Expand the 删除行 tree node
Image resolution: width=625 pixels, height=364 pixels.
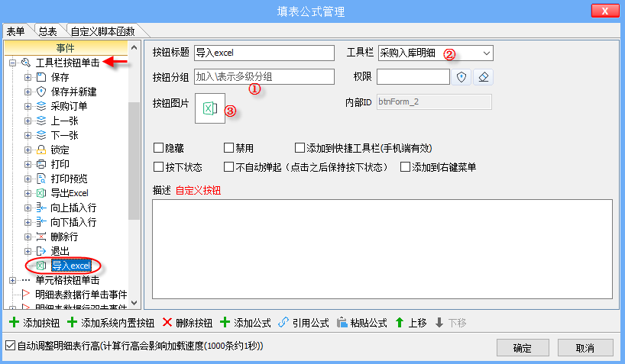tap(28, 237)
